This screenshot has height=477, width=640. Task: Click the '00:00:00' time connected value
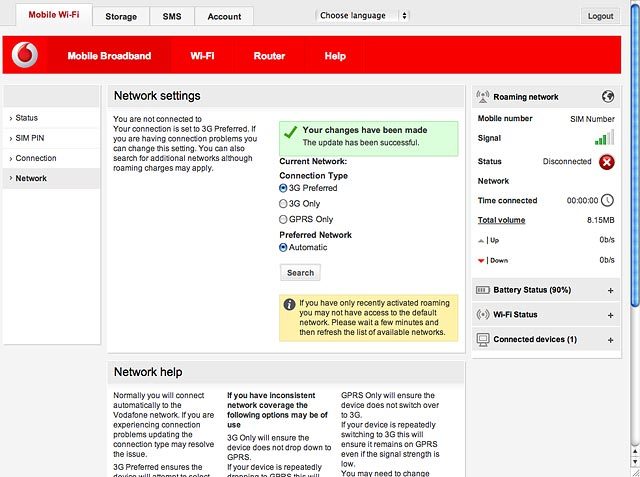coord(582,201)
